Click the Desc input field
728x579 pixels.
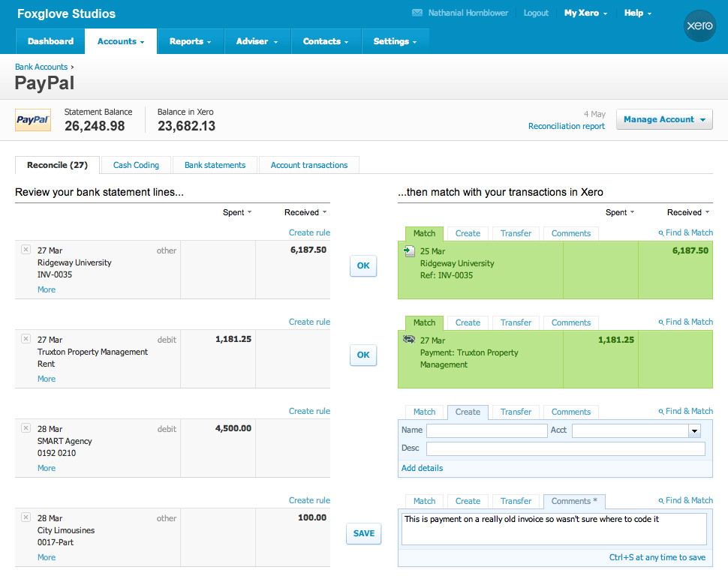[x=565, y=448]
